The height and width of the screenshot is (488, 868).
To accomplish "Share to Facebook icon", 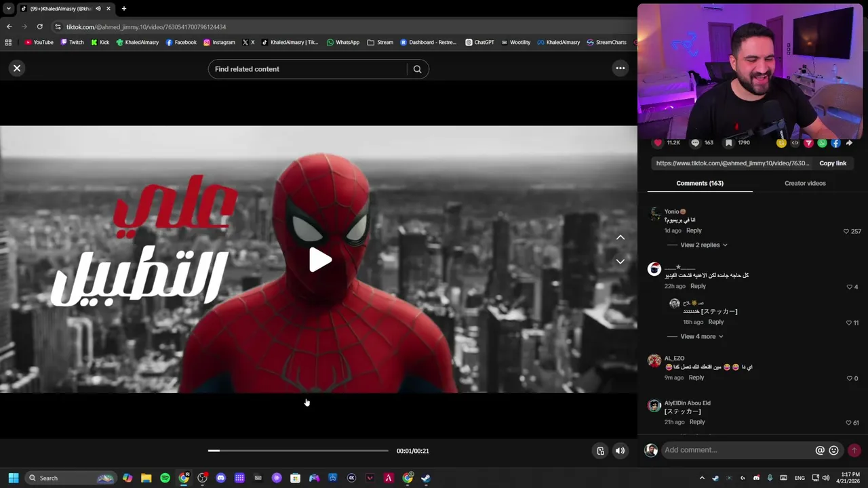I will pyautogui.click(x=835, y=143).
